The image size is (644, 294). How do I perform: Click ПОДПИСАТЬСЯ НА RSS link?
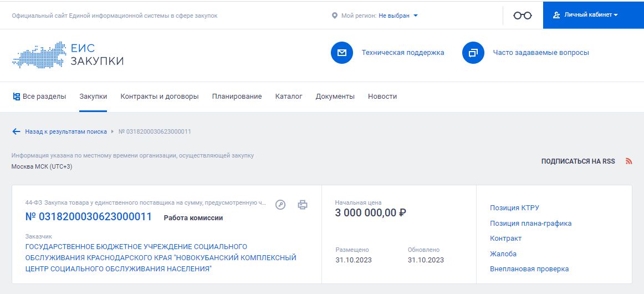pos(578,161)
